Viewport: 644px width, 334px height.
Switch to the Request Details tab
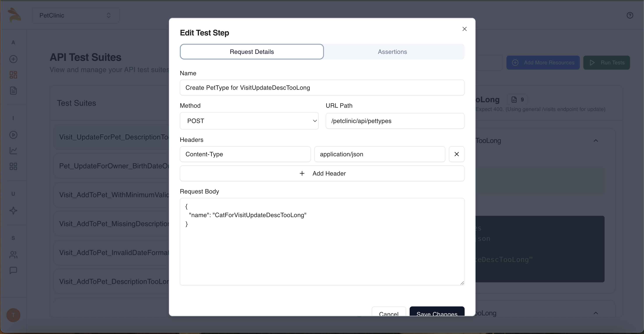pyautogui.click(x=252, y=52)
